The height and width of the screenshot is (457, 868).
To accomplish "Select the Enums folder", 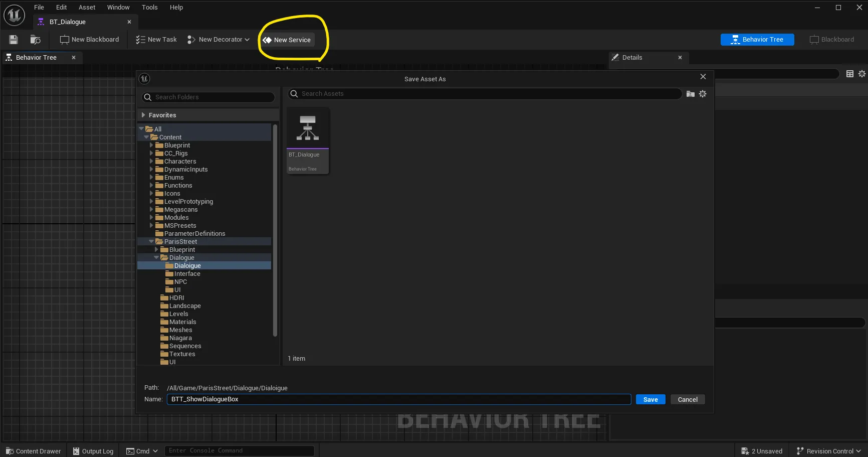I will pyautogui.click(x=174, y=178).
